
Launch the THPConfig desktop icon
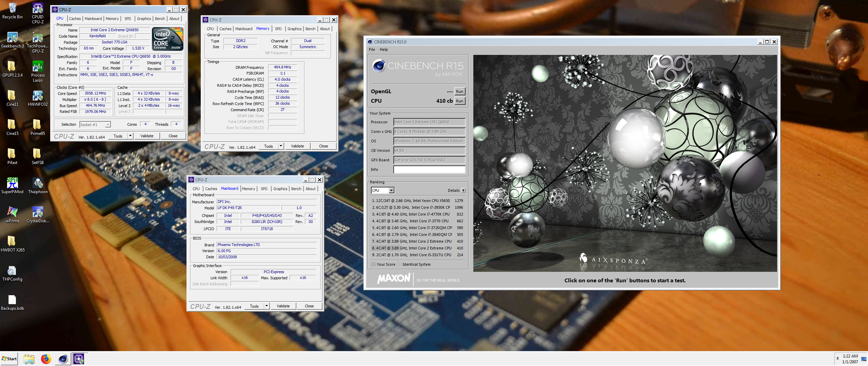point(13,273)
